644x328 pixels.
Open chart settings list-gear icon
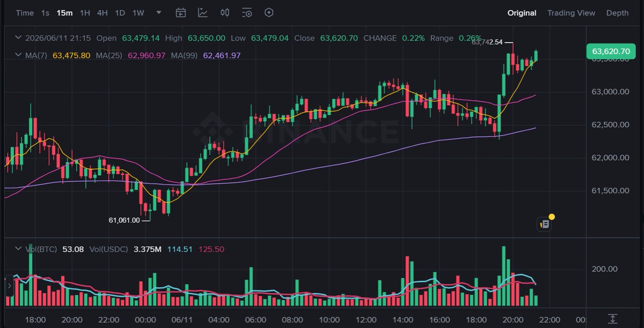[x=247, y=13]
